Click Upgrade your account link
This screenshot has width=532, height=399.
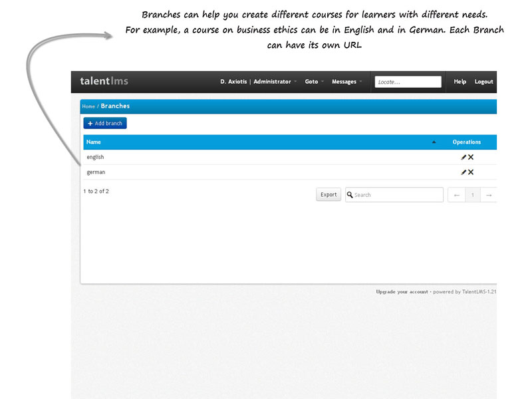point(402,292)
